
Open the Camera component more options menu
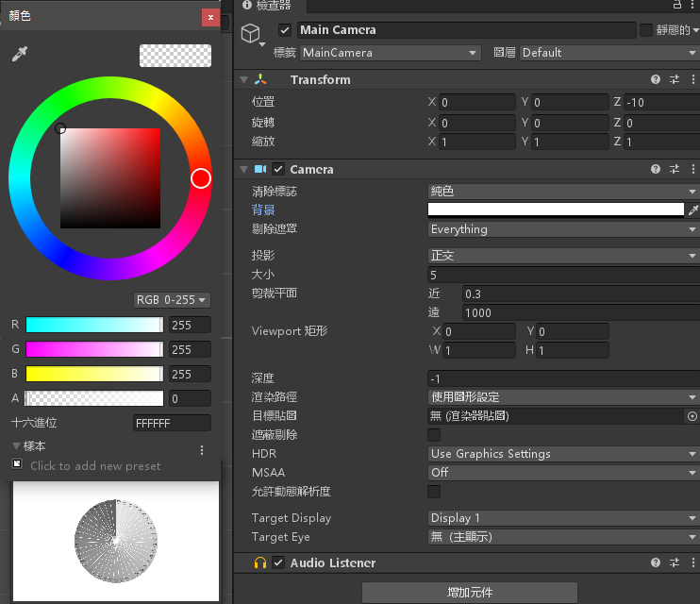692,170
